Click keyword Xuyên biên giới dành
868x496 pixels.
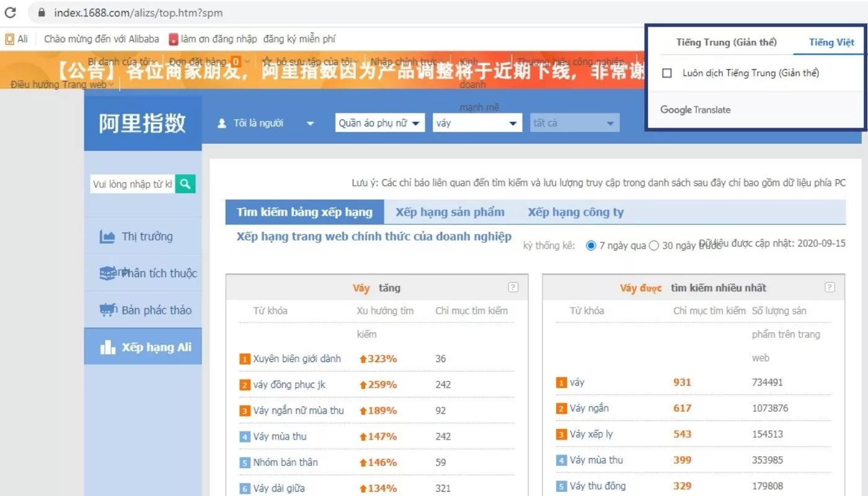coord(297,359)
